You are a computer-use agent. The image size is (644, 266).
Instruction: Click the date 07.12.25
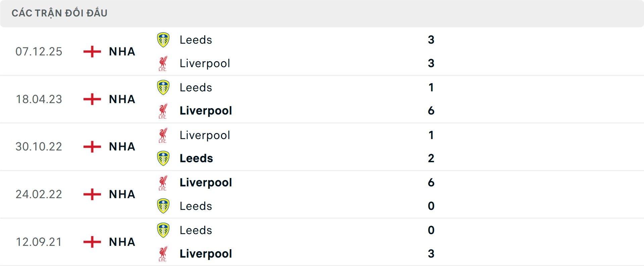pyautogui.click(x=39, y=52)
